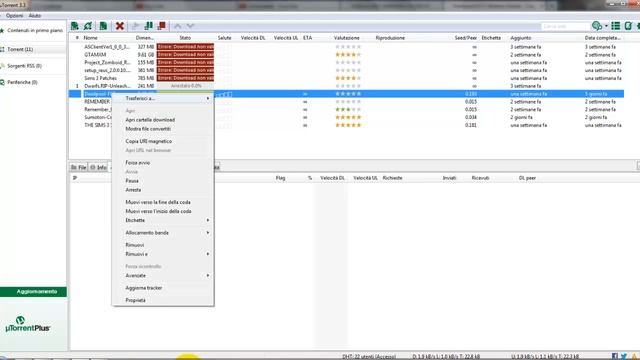Click the Facebook icon in status bar
The image size is (640, 360).
pos(615,356)
